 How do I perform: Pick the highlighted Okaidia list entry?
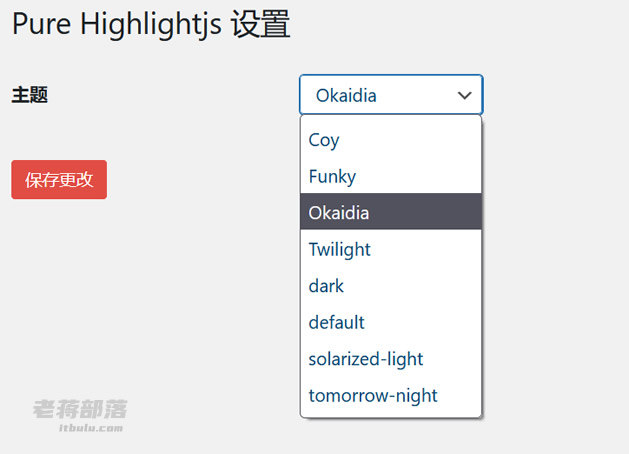point(391,211)
